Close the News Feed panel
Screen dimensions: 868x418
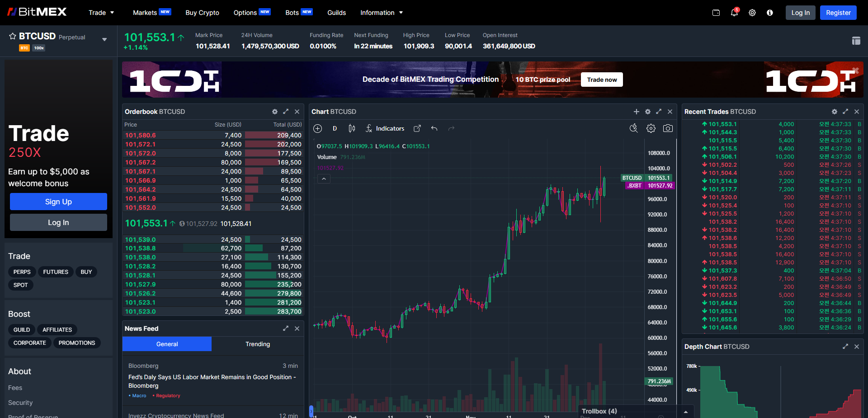coord(297,329)
